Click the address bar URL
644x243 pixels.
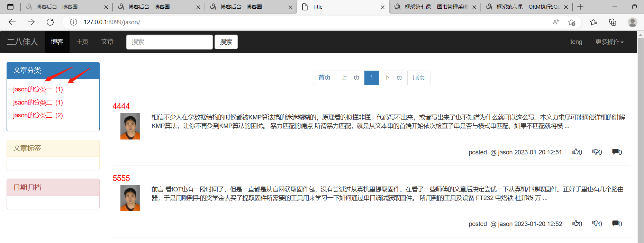[x=112, y=22]
